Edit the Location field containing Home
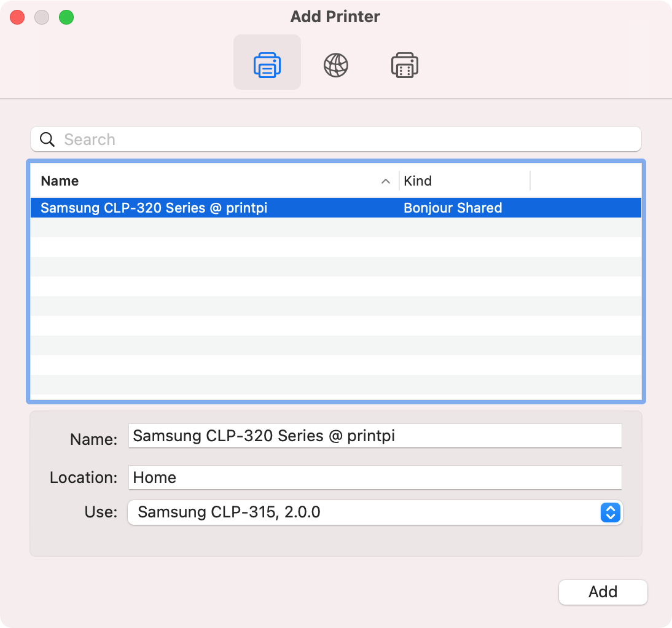 (375, 477)
